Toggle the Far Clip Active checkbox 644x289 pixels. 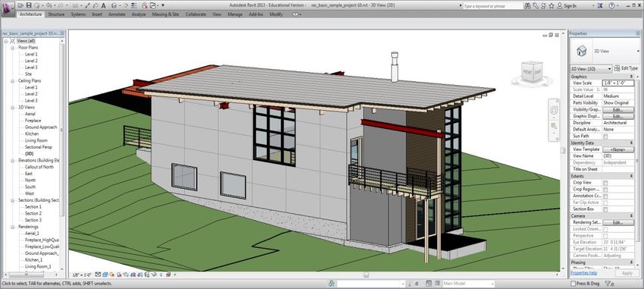click(x=605, y=203)
